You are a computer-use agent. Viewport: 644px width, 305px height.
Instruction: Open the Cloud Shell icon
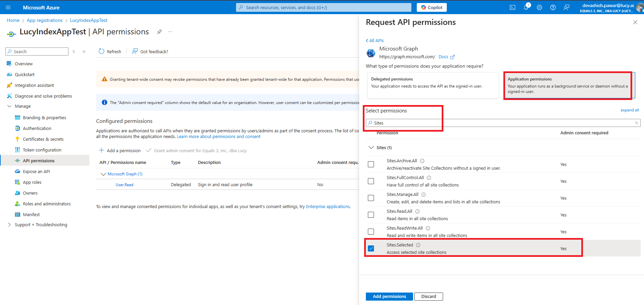512,7
